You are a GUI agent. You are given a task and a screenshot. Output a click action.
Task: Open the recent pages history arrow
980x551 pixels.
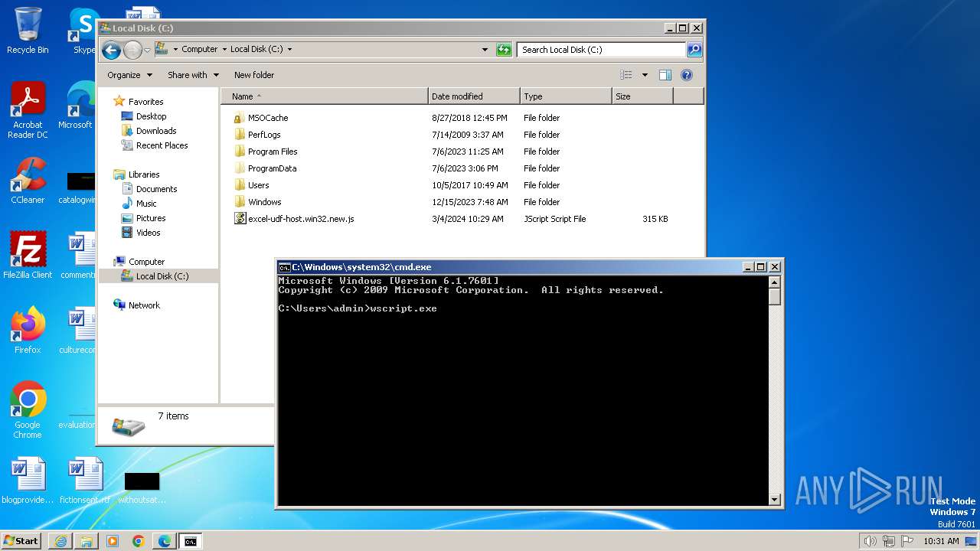pos(147,51)
